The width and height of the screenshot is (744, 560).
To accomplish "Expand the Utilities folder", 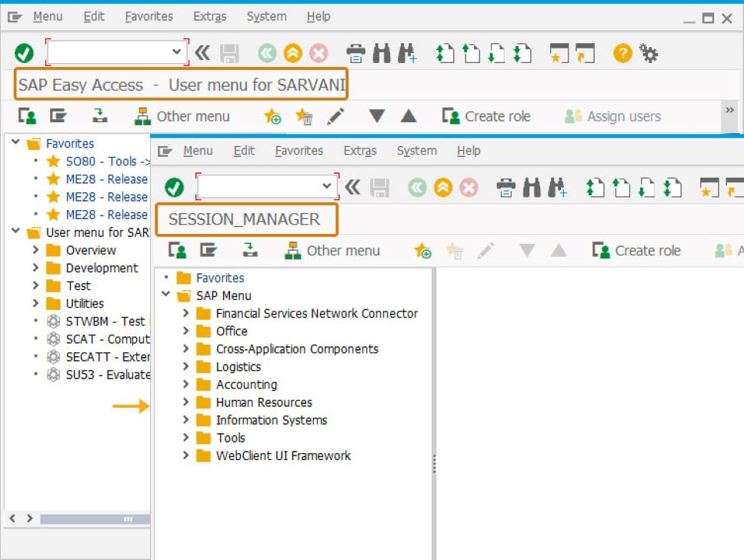I will click(x=35, y=303).
